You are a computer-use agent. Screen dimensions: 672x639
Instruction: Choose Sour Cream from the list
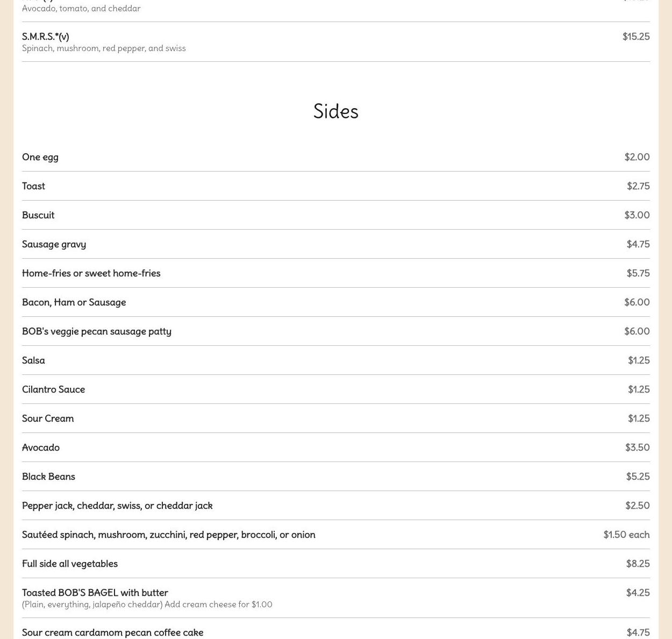(x=336, y=418)
